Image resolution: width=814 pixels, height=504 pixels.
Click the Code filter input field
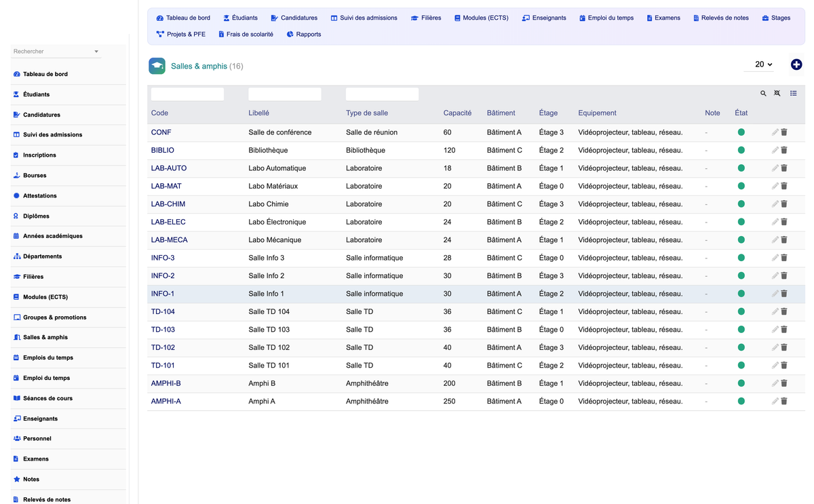[187, 94]
